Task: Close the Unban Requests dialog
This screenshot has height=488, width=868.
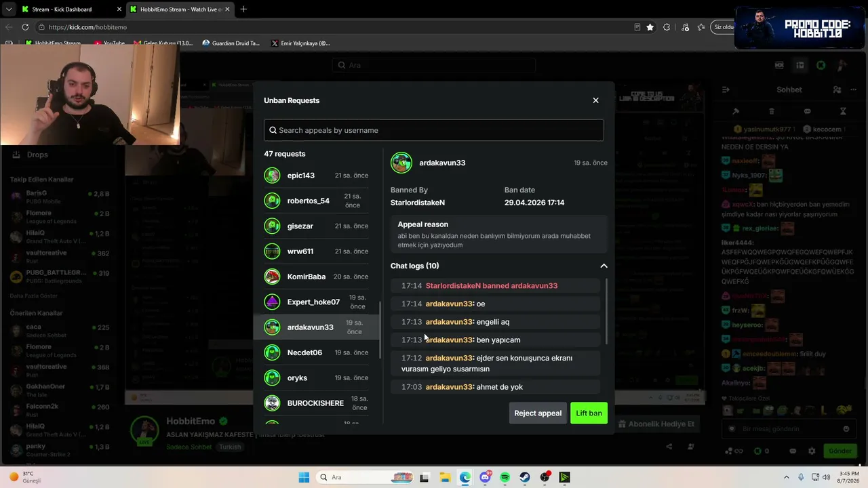Action: tap(595, 100)
